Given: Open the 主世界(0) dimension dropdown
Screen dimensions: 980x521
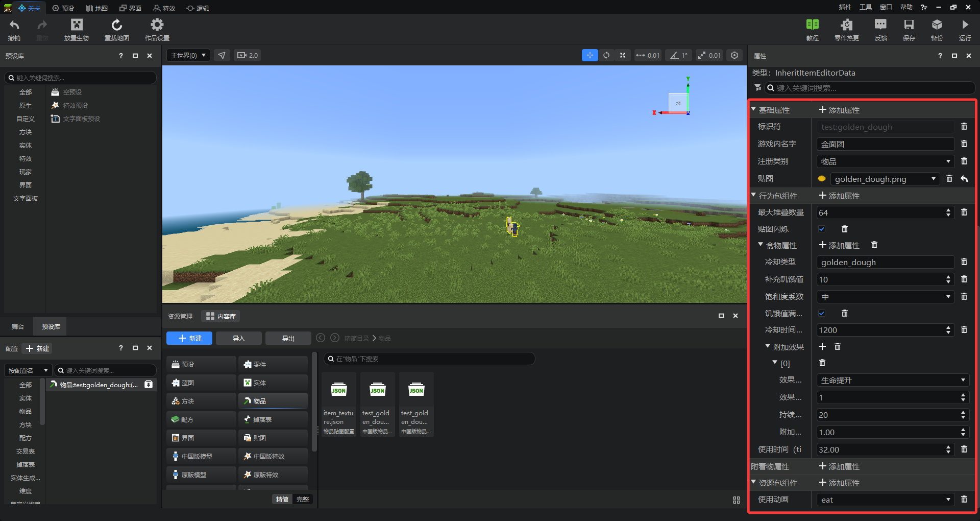Looking at the screenshot, I should pos(188,55).
